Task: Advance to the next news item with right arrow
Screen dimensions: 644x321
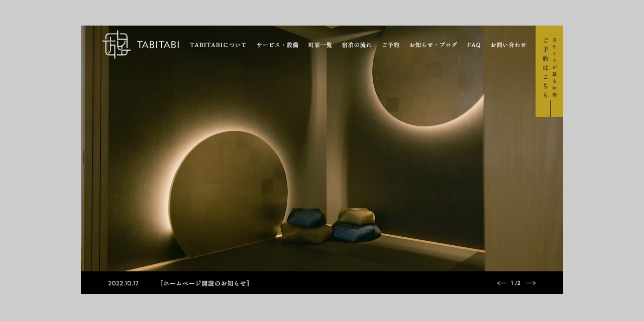Action: point(531,283)
